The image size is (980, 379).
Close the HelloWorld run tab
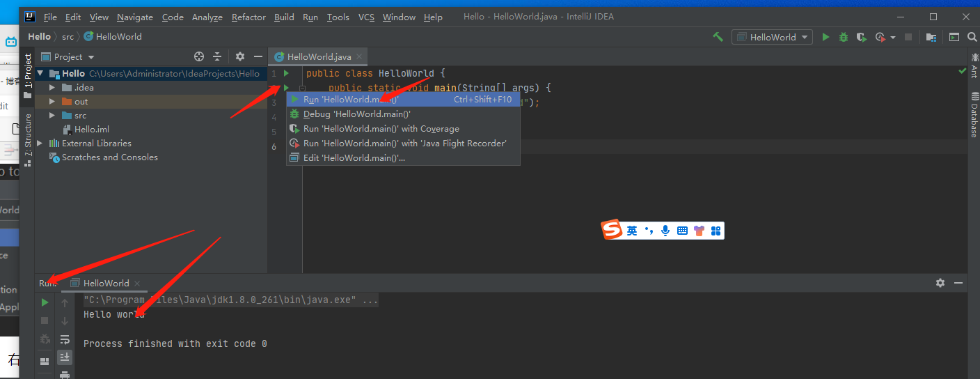point(137,283)
